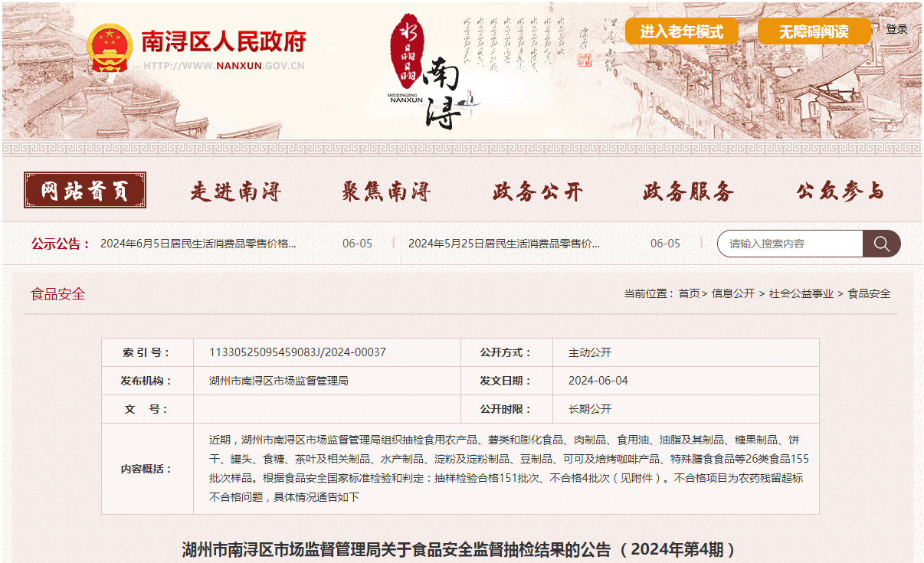Screen dimensions: 924x563
Task: Click 无障碍阅读 button
Action: point(814,31)
